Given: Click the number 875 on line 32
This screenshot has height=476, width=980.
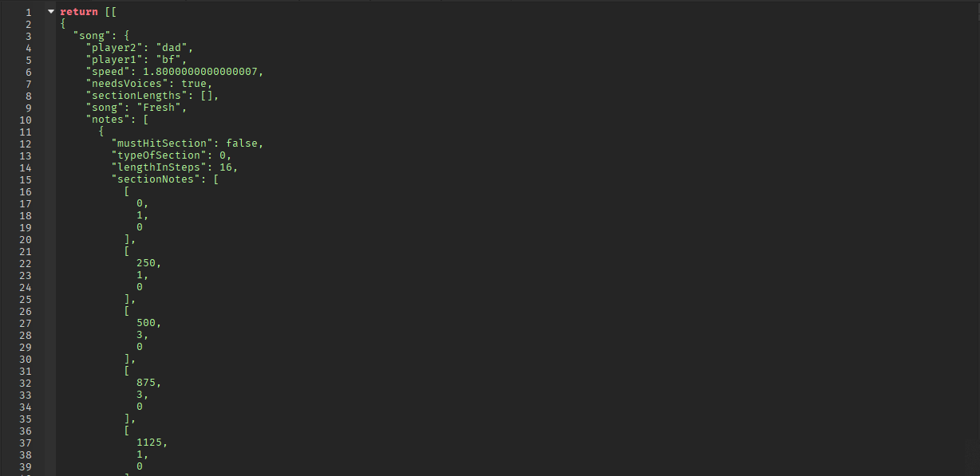Looking at the screenshot, I should tap(146, 383).
